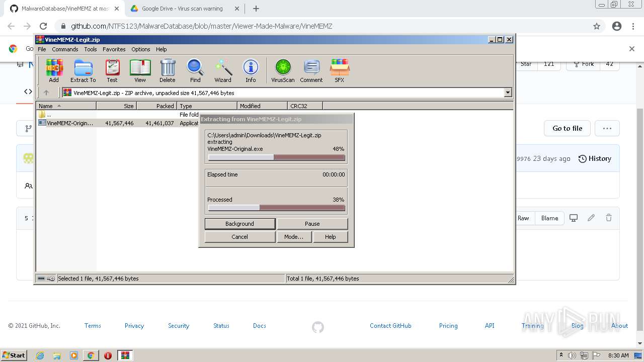Open Internet Explorer from taskbar
644x362 pixels.
click(40, 355)
